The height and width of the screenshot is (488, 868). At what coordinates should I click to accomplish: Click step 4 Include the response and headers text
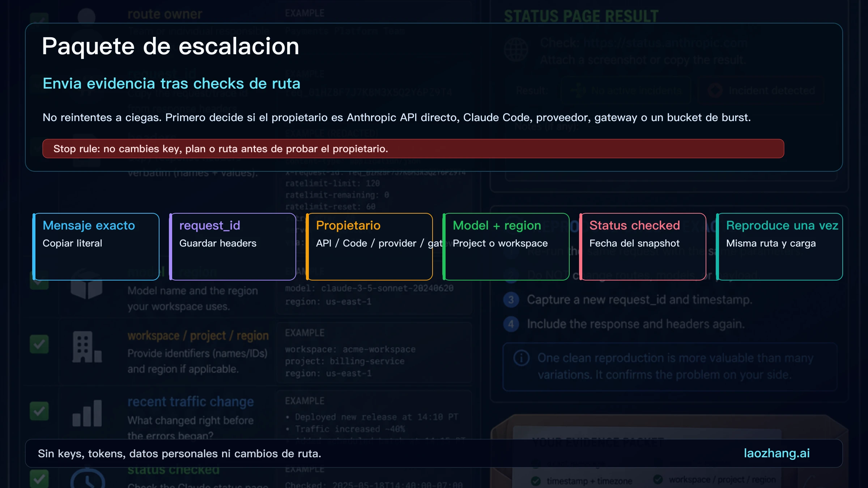(x=636, y=324)
